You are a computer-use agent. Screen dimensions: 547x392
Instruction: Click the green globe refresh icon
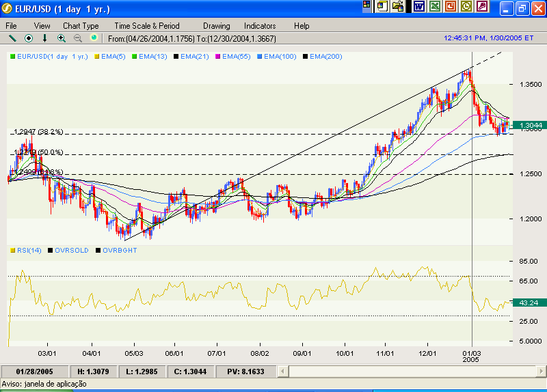click(x=94, y=38)
